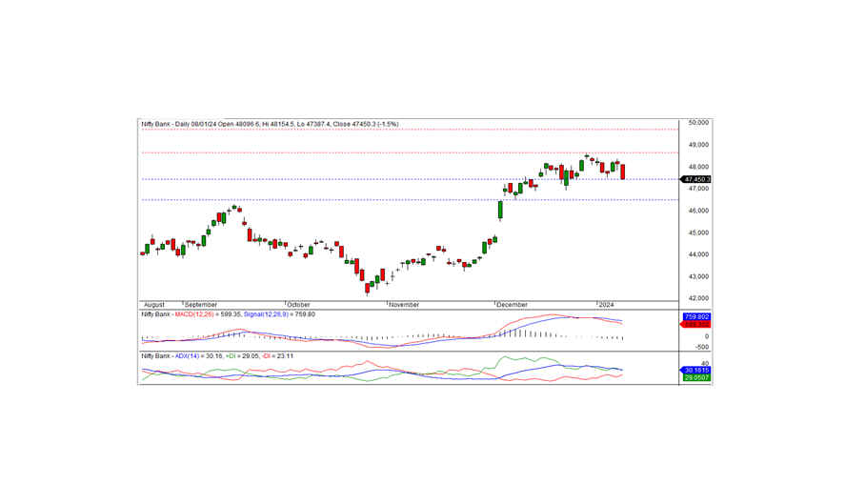Image resolution: width=845 pixels, height=504 pixels.
Task: Select the November marker on the date axis
Action: (x=405, y=303)
